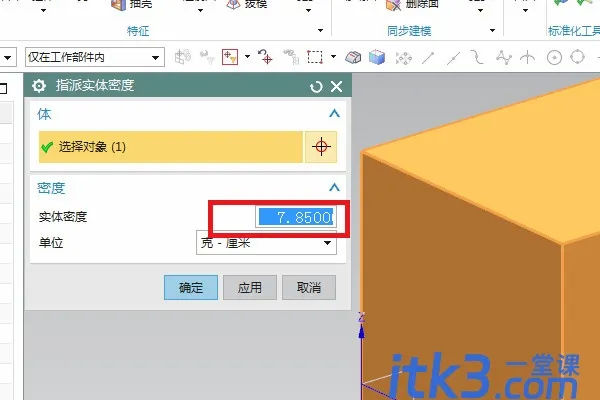The image size is (600, 400).
Task: Open the dropdown arrow right of 拔模
Action: [x=308, y=10]
